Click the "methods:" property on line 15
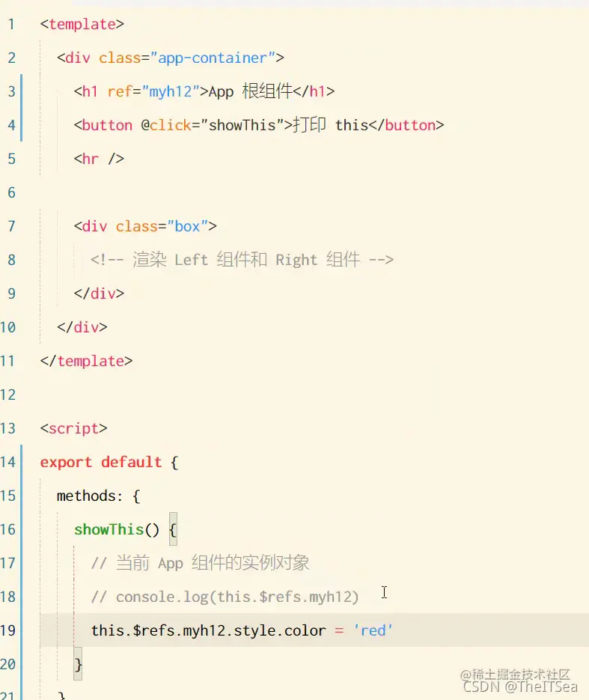 [89, 496]
